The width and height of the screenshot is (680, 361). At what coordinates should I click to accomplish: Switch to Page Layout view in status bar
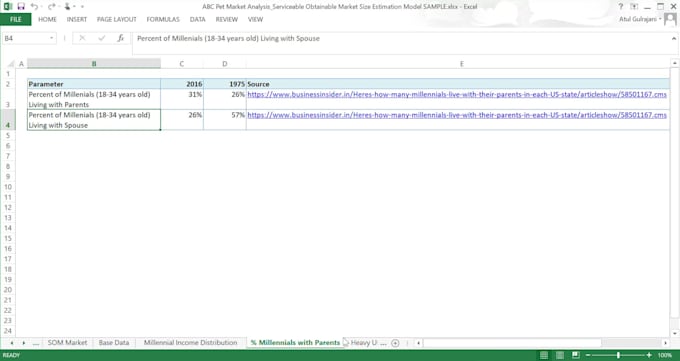[x=560, y=355]
